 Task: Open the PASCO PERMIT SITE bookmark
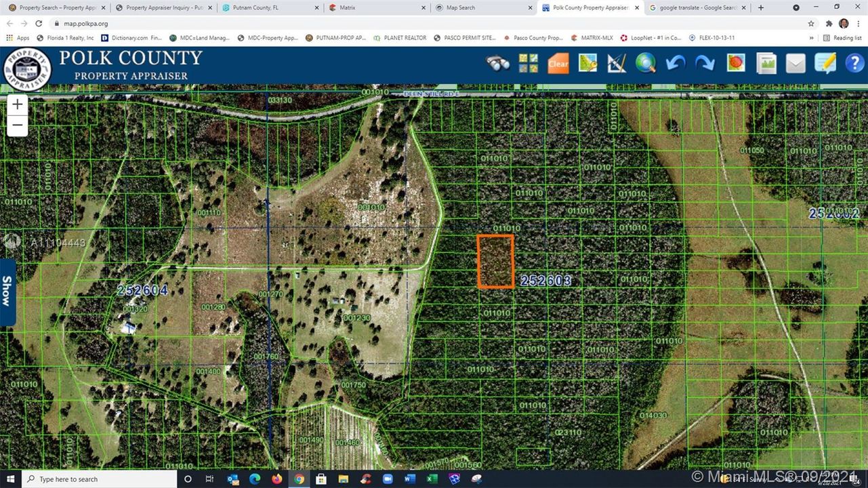pos(465,38)
